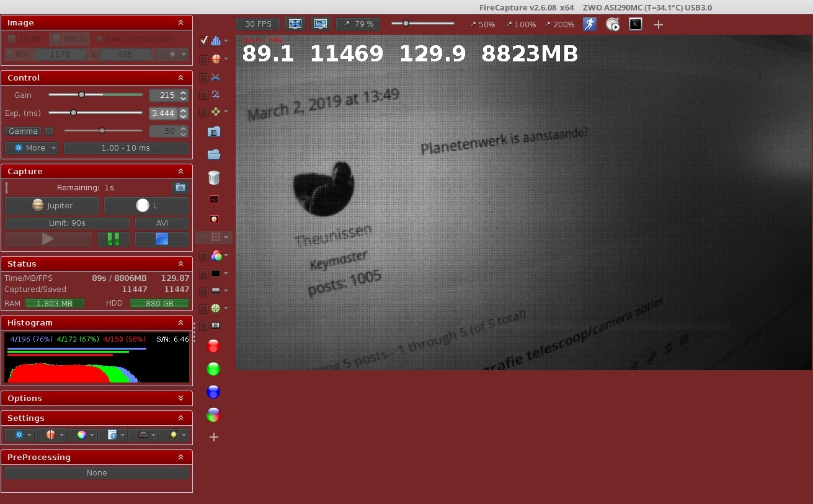Select the green channel ball icon
813x504 pixels.
click(x=213, y=369)
